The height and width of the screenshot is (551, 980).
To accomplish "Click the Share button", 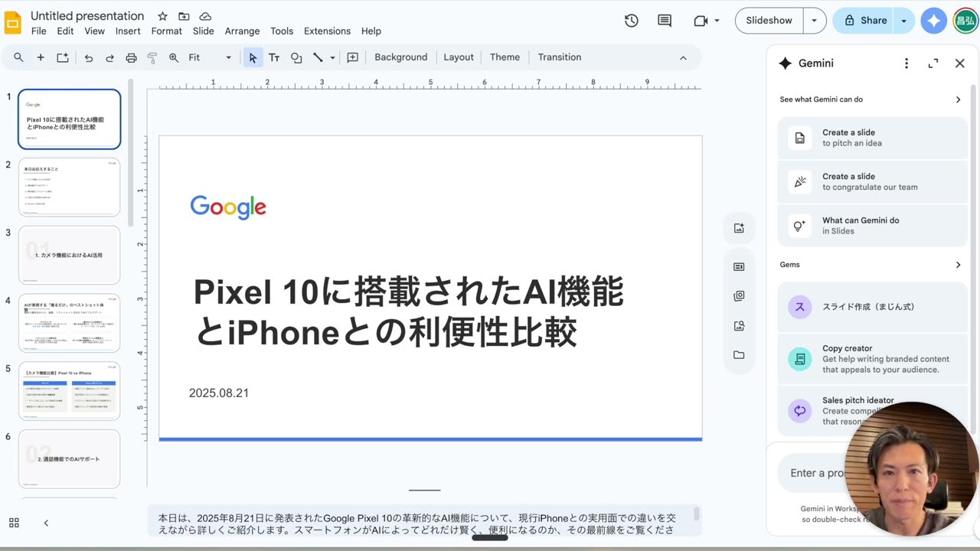I will 864,21.
